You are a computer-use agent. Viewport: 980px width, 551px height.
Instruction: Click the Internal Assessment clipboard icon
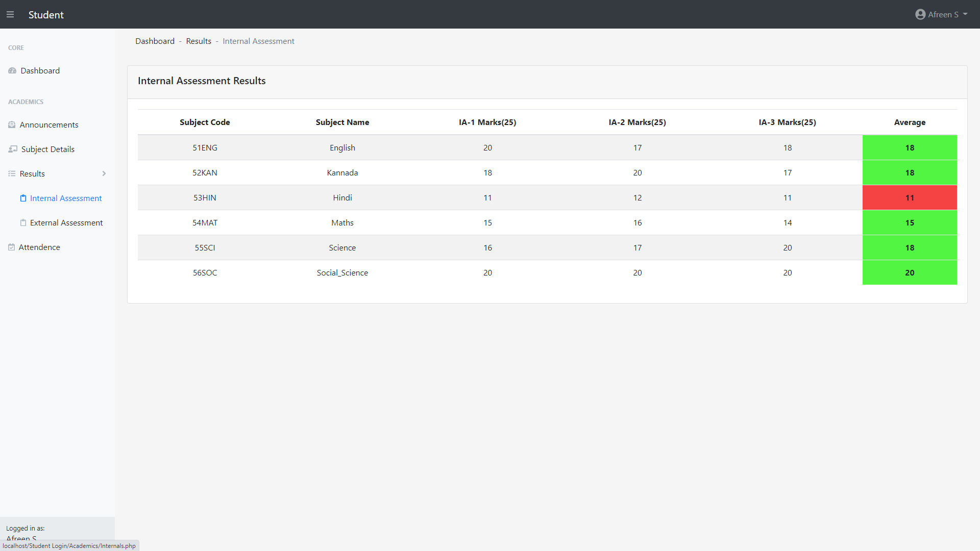[x=23, y=198]
